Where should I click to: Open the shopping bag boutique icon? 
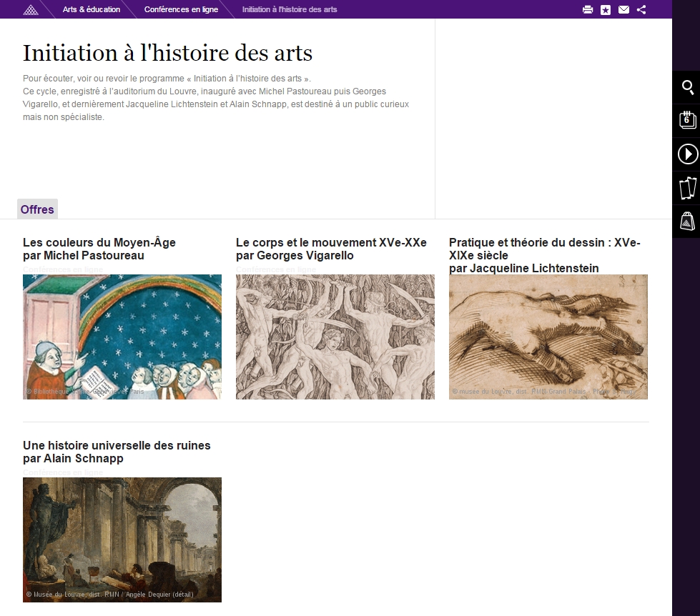(688, 221)
